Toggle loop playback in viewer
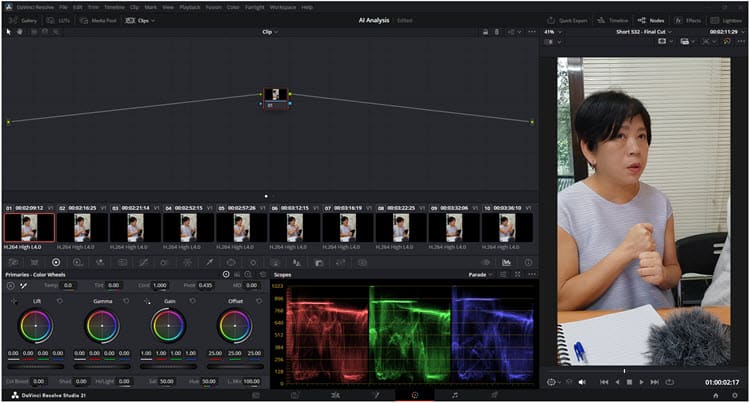This screenshot has width=750, height=403. pyautogui.click(x=670, y=382)
